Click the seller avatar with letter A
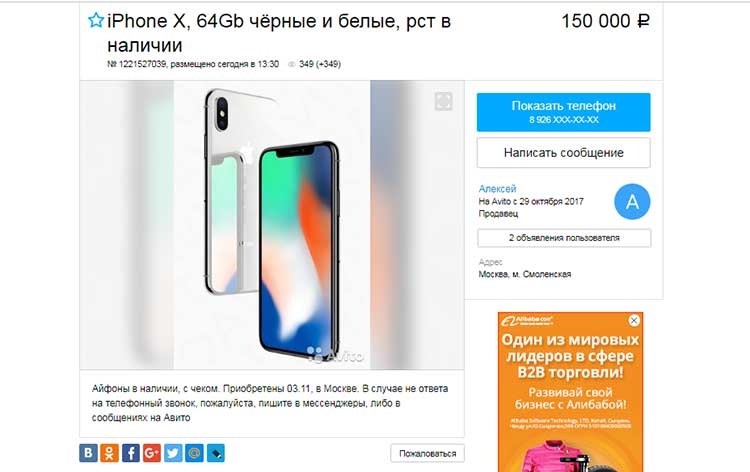The image size is (750, 472). click(632, 201)
